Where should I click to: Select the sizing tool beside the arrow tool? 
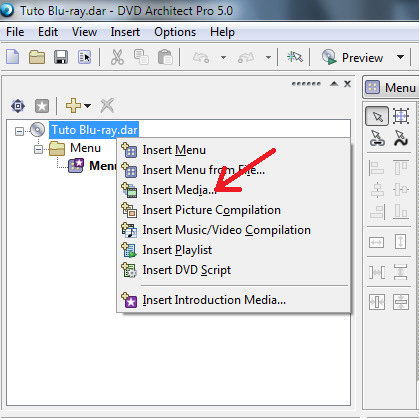(x=401, y=116)
